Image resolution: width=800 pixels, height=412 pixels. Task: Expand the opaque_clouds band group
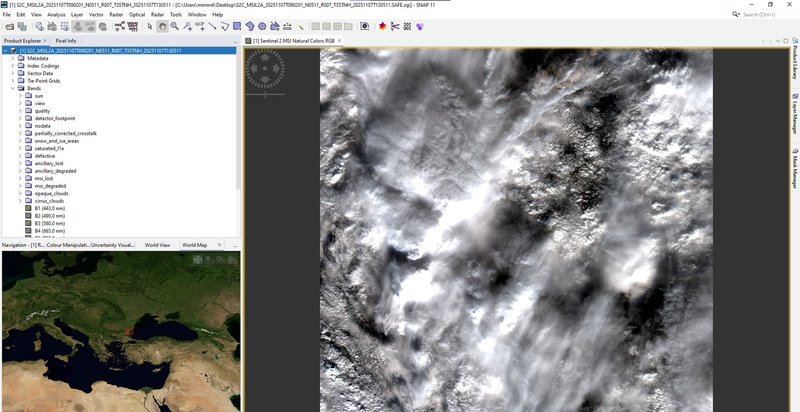click(x=20, y=193)
